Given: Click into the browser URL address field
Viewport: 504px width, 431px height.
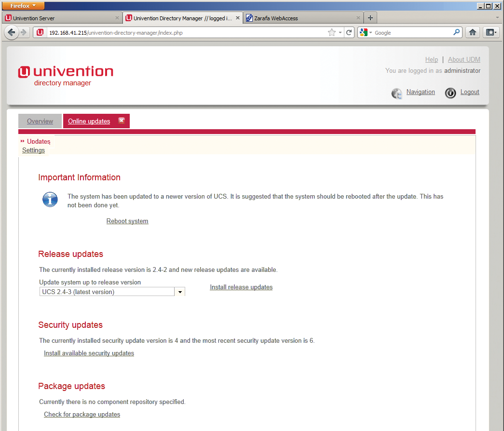Looking at the screenshot, I should 183,33.
